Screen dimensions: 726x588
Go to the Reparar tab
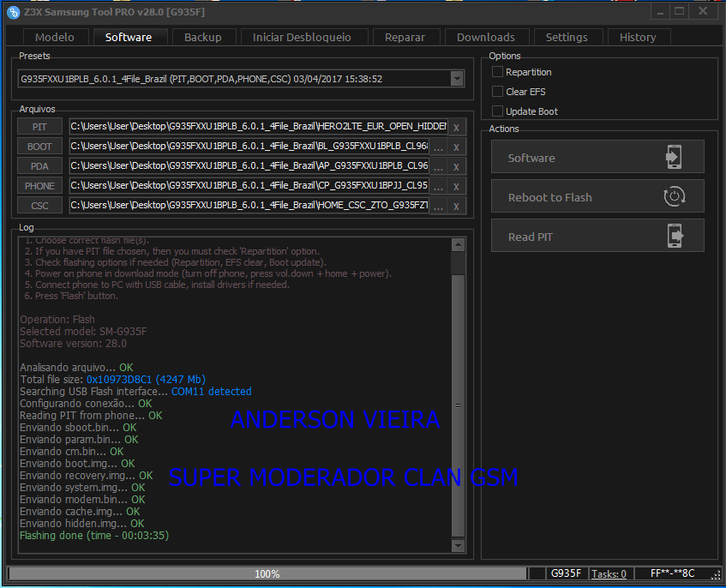click(x=405, y=37)
